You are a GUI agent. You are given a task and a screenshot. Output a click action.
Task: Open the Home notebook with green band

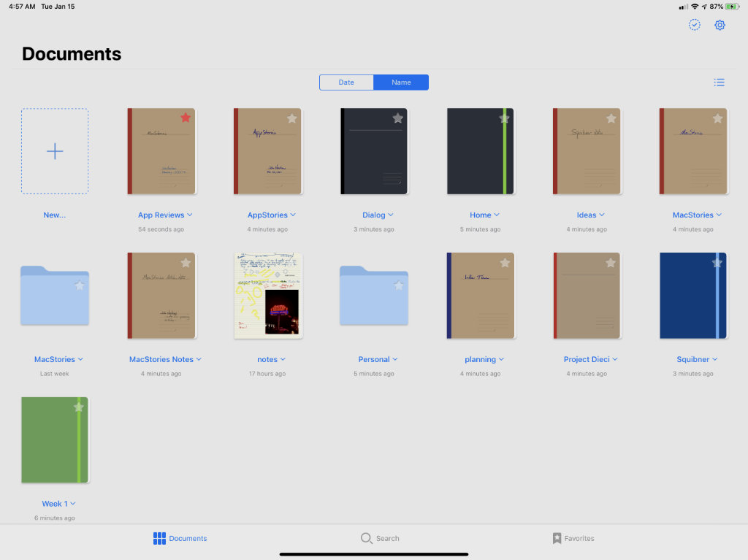[481, 151]
